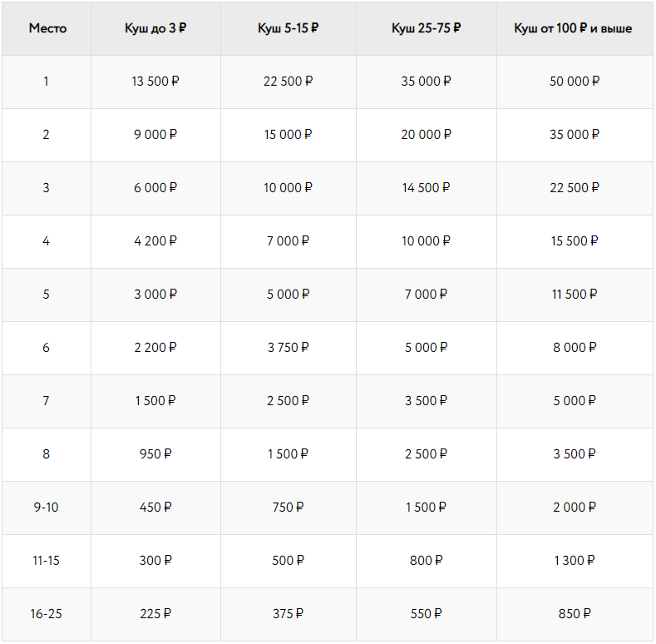The width and height of the screenshot is (656, 644).
Task: Click the "Место" column header
Action: [47, 28]
